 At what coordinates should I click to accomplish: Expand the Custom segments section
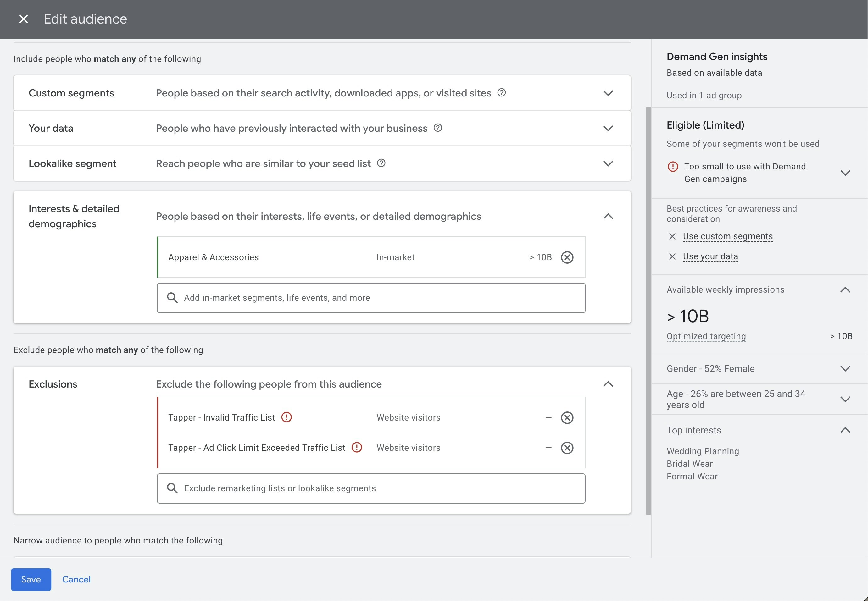pos(608,93)
